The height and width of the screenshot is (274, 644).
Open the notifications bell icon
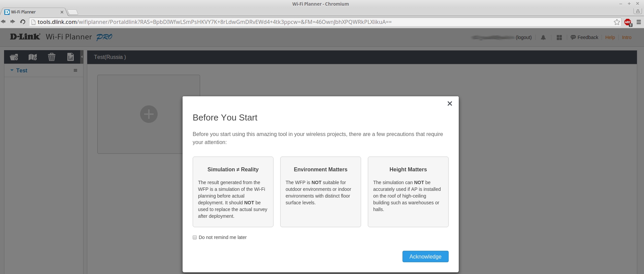[543, 38]
